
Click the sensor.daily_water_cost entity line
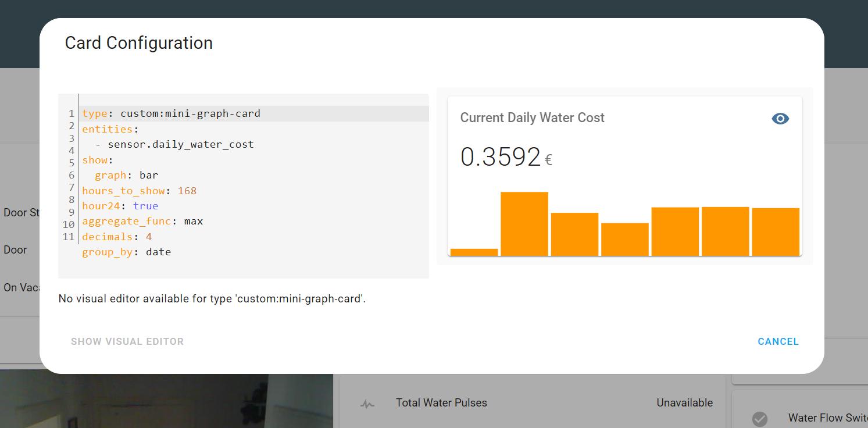click(180, 144)
